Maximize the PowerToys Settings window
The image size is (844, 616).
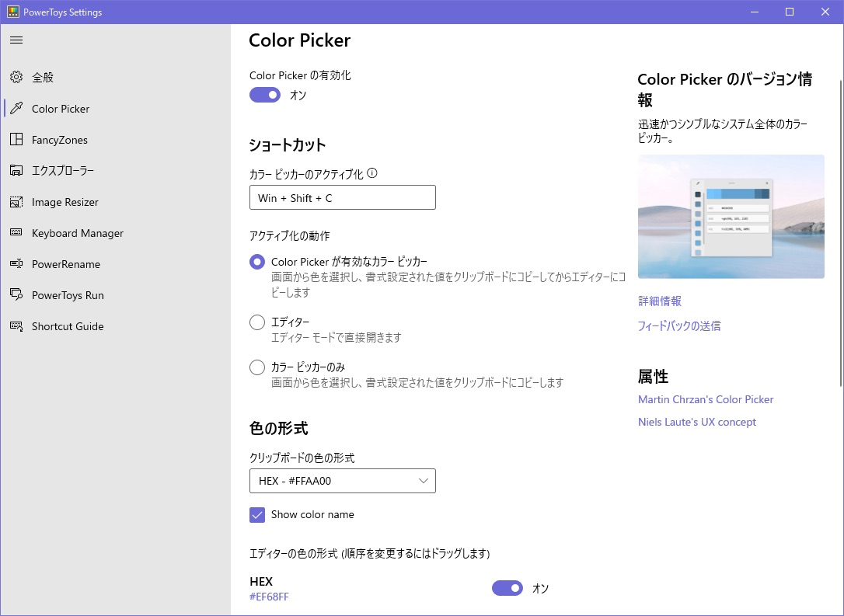pos(790,12)
